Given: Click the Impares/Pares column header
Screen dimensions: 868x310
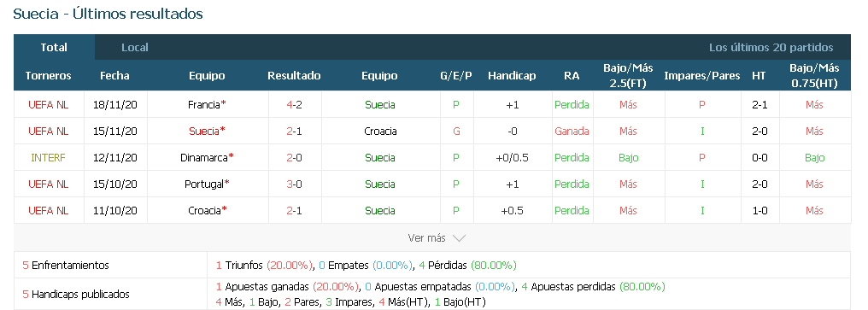Looking at the screenshot, I should [x=702, y=76].
